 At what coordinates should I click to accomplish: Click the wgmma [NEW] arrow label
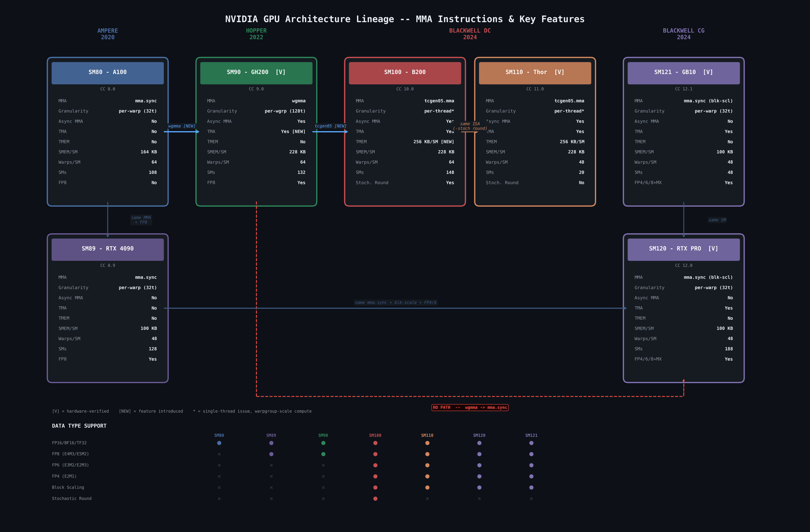point(182,126)
